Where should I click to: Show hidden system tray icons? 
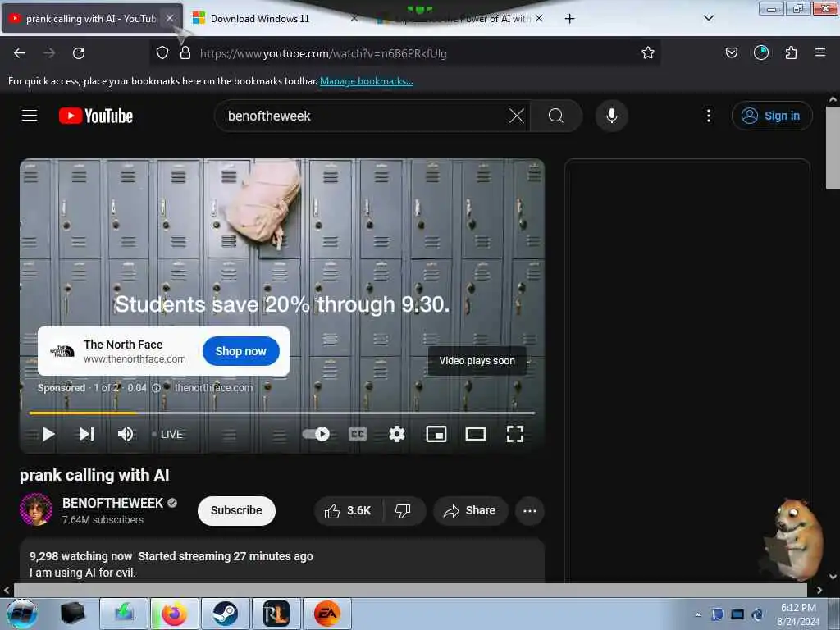tap(697, 614)
